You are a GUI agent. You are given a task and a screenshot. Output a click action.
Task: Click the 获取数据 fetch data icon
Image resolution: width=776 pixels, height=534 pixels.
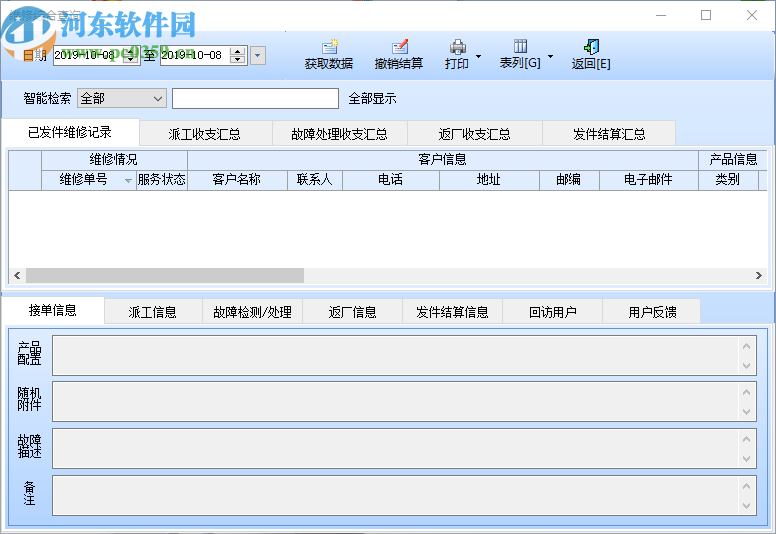click(x=330, y=47)
